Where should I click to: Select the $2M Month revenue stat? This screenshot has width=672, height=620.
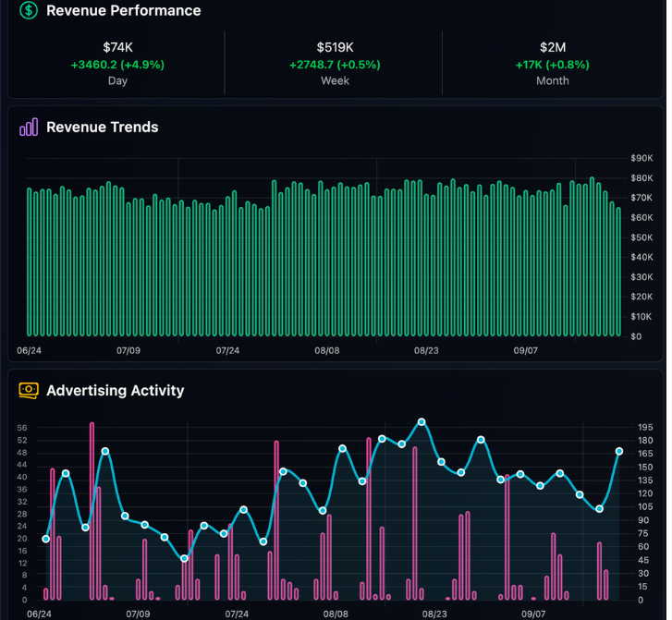pyautogui.click(x=553, y=64)
